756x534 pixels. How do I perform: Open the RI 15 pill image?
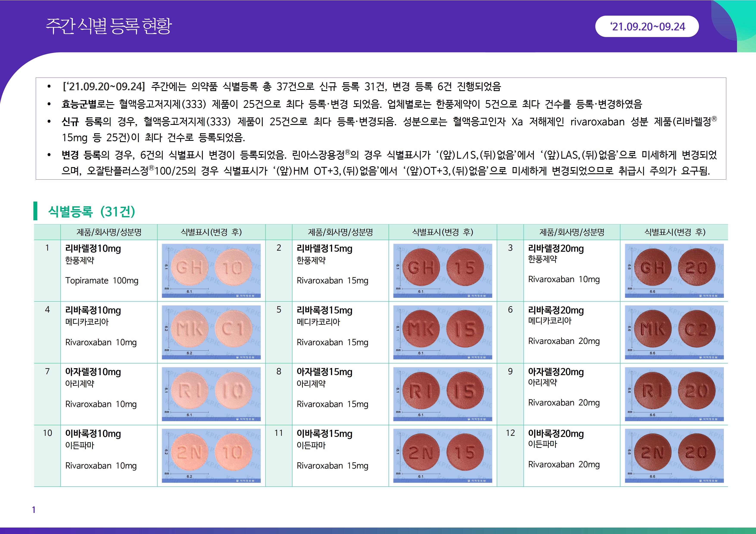coord(442,394)
